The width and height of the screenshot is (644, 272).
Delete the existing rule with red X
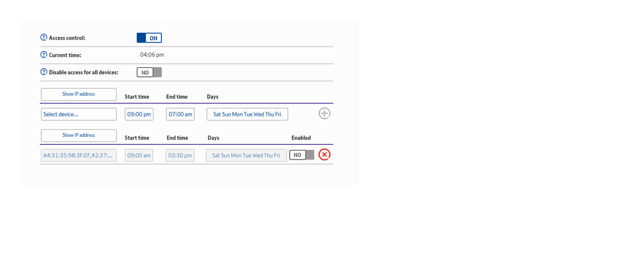325,155
